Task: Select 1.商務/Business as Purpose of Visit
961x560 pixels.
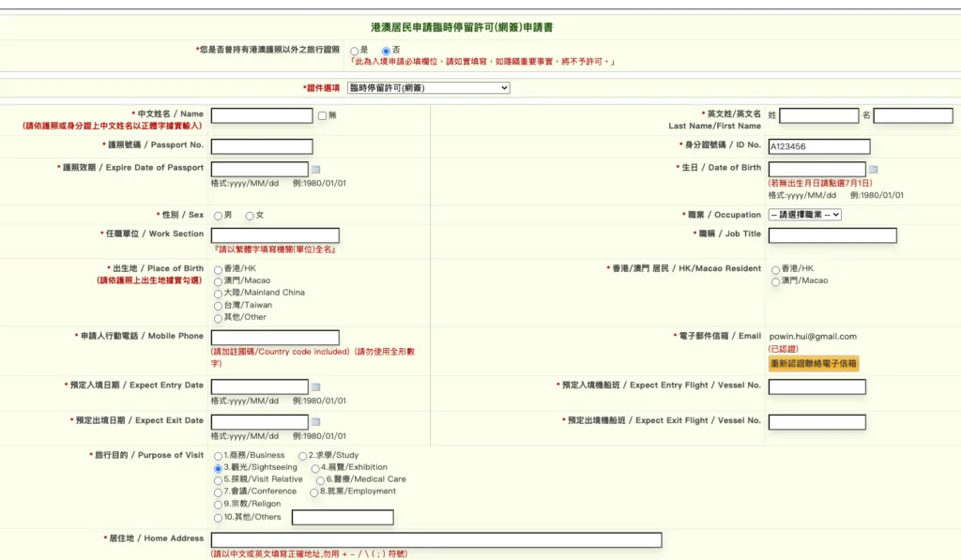Action: click(x=218, y=456)
